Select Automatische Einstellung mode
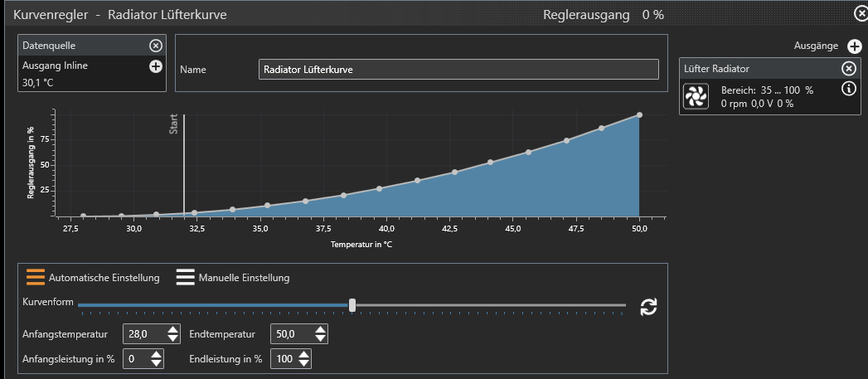The image size is (868, 379). (93, 277)
